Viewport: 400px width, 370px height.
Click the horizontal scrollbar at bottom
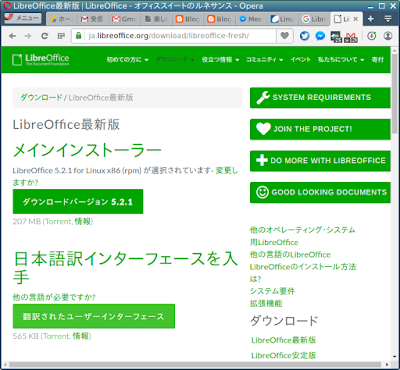point(195,364)
